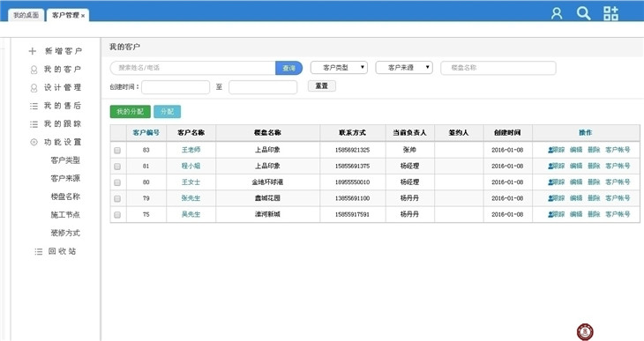The width and height of the screenshot is (644, 341).
Task: Open 我的客户 in the sidebar
Action: point(63,70)
